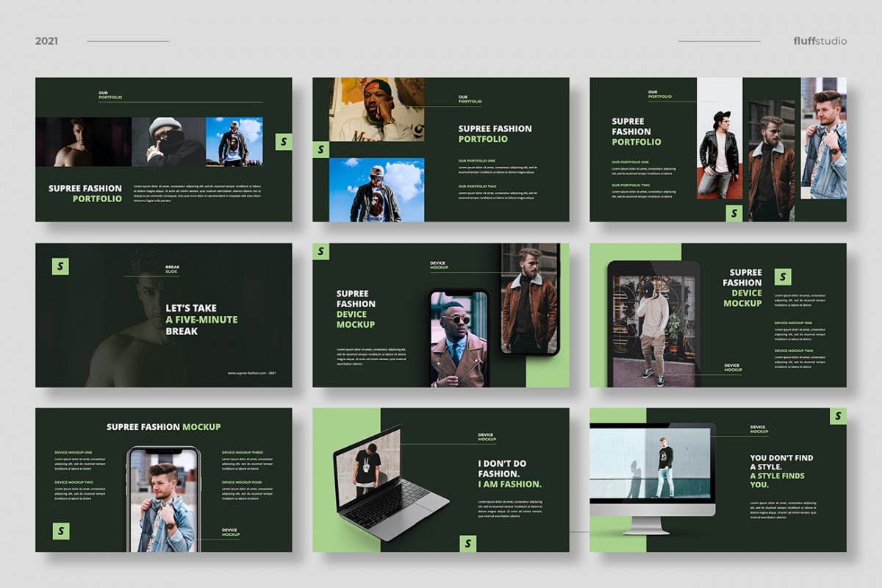
Task: Click the S logo on the break slide
Action: coord(60,267)
